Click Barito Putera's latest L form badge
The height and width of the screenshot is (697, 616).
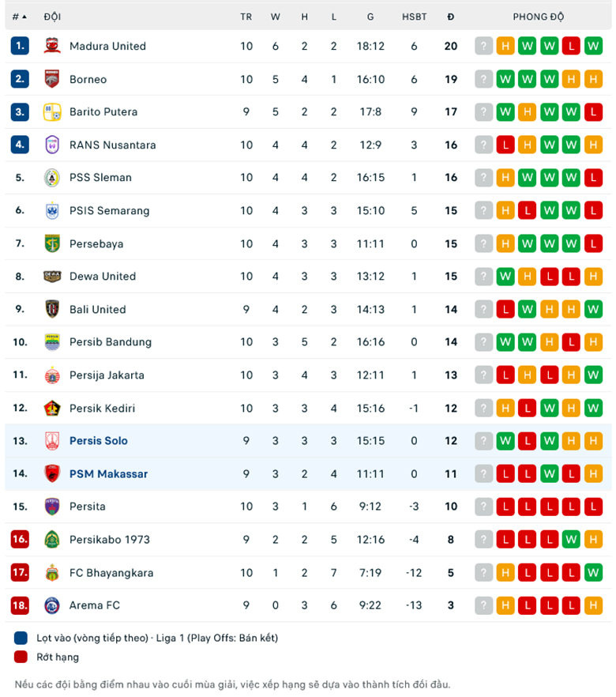coord(594,112)
